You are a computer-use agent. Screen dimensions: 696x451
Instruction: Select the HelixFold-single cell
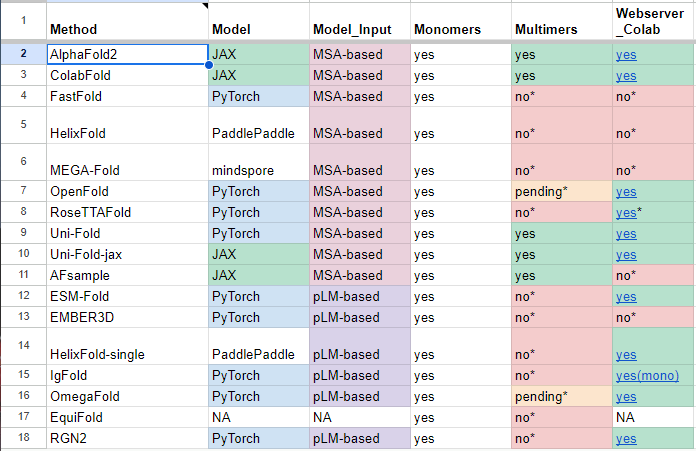coord(127,346)
